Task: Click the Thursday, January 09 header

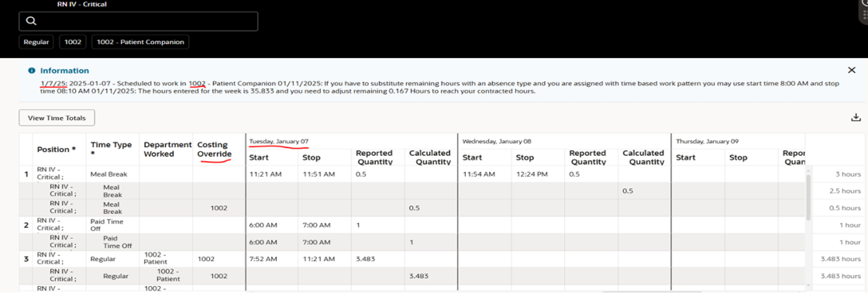Action: [x=707, y=142]
